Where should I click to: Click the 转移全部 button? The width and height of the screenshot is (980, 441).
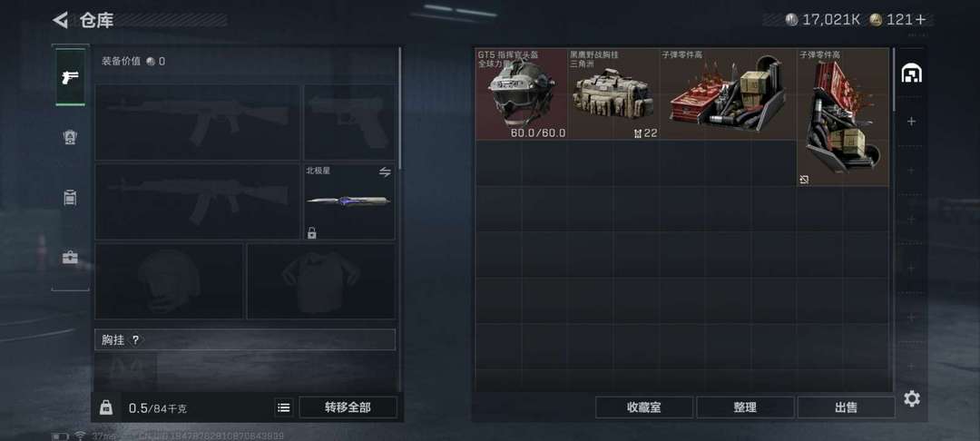[x=348, y=408]
